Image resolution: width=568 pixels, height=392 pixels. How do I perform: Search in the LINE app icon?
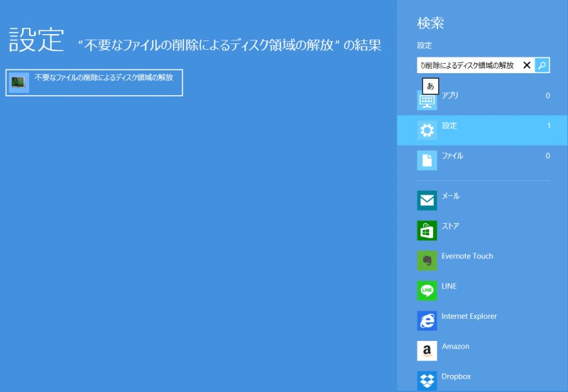point(427,290)
